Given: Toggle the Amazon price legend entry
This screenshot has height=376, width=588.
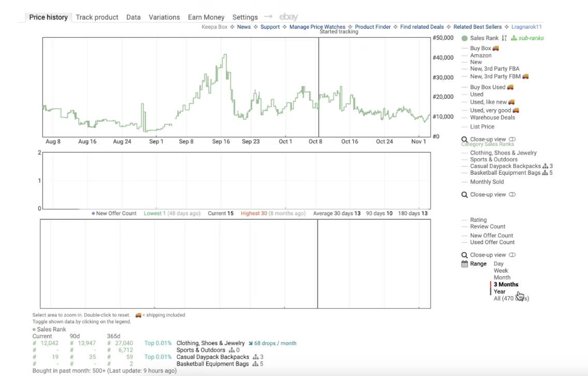Looking at the screenshot, I should click(x=481, y=55).
